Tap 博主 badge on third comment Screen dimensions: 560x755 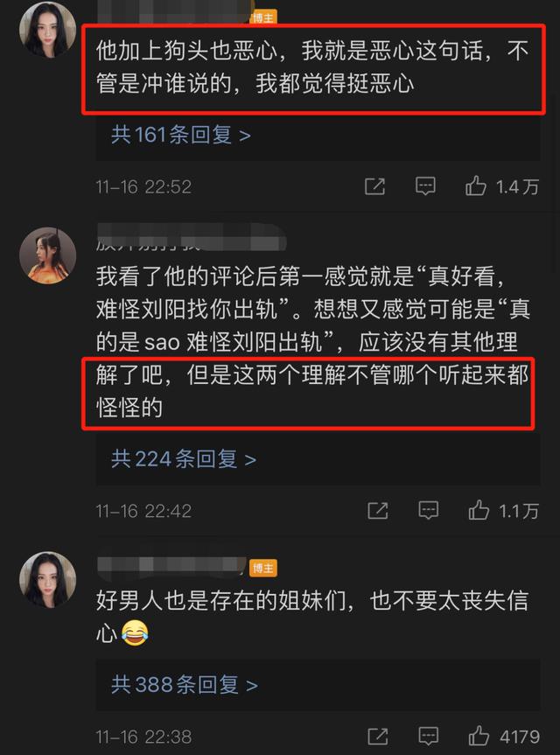(x=263, y=568)
